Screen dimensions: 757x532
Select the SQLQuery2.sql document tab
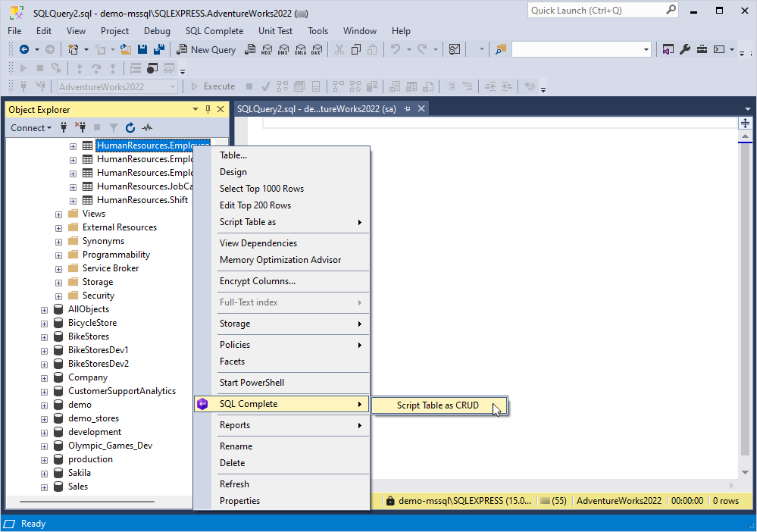(x=316, y=109)
